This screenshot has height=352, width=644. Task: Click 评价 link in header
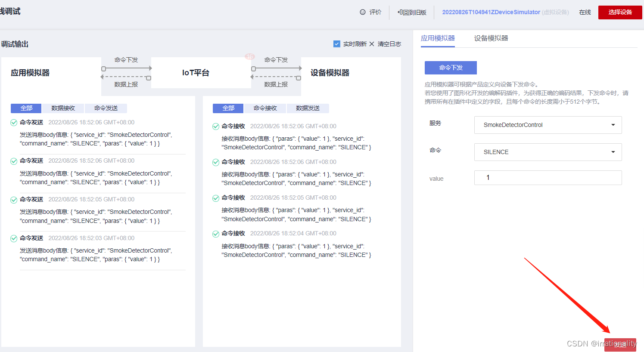point(375,12)
